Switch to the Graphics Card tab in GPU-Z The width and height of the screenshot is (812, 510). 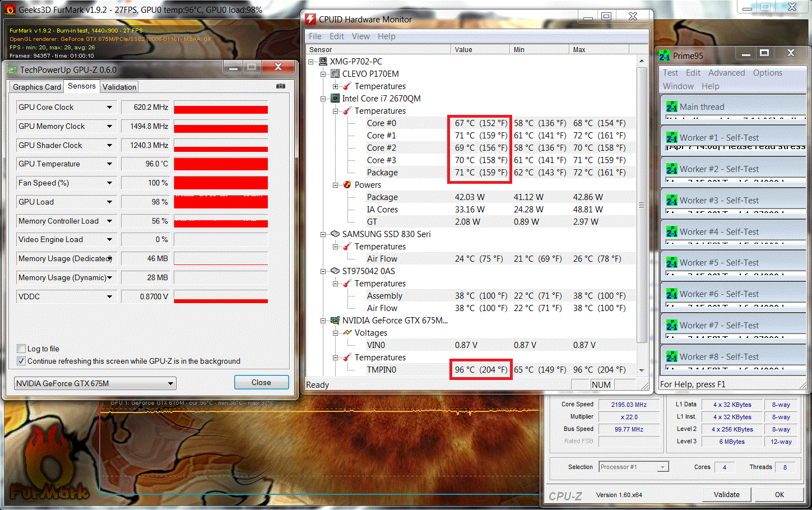click(37, 87)
